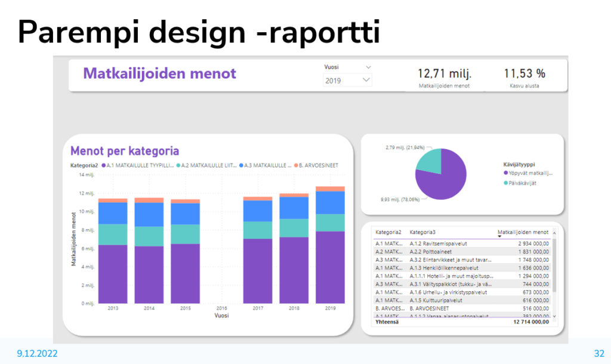
Task: Select the A.1.6 Urheilu- ja virkistyspalvelut row
Action: [462, 292]
